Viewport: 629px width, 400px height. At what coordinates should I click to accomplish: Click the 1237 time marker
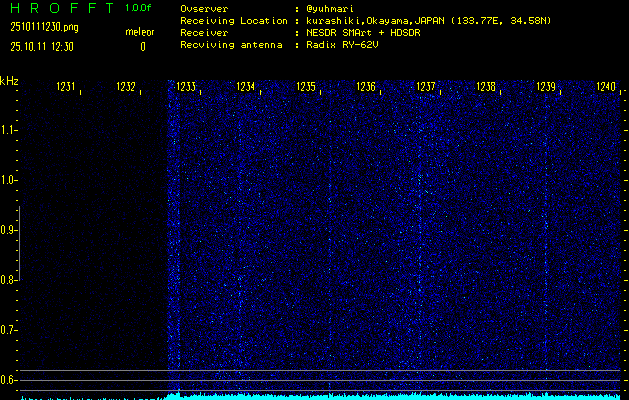coord(426,87)
